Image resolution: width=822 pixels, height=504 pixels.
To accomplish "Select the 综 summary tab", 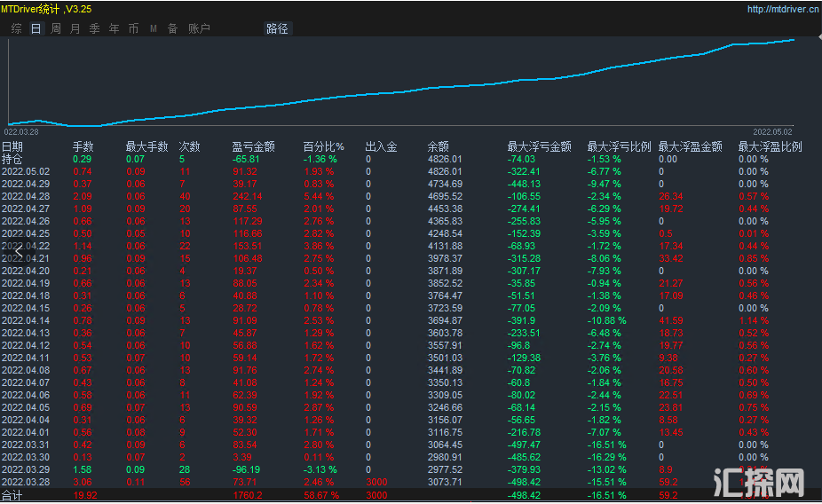I will point(17,28).
